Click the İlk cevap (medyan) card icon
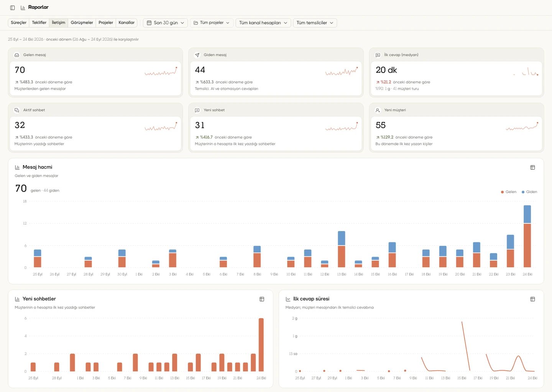This screenshot has width=552, height=392. tap(378, 55)
